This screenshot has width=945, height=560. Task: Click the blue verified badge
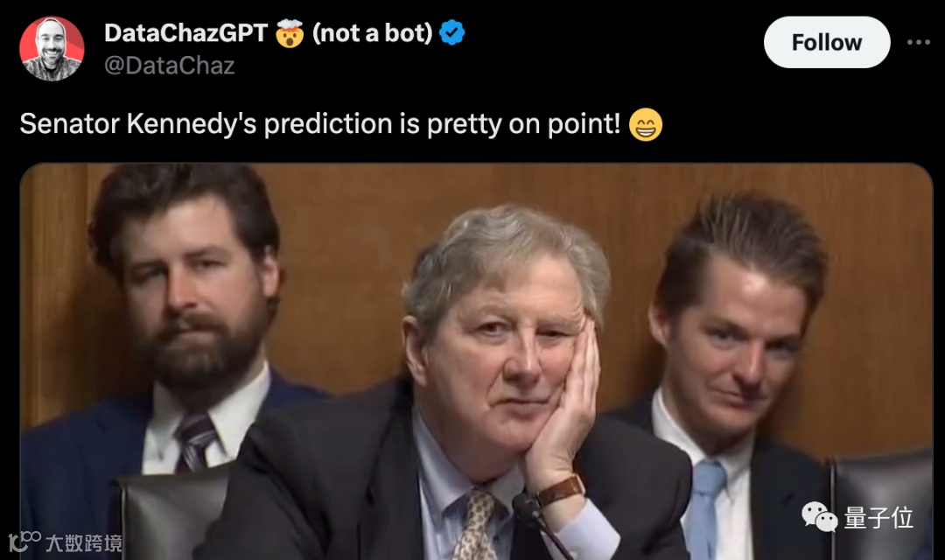click(x=451, y=32)
